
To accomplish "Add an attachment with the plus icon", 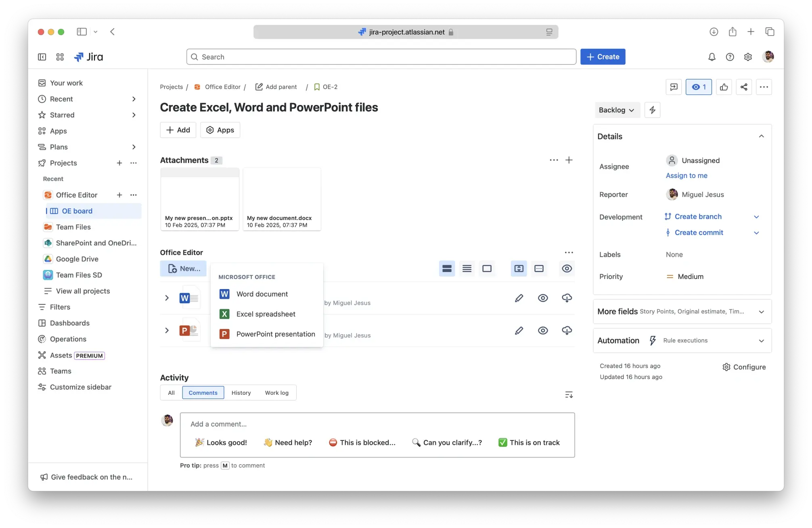I will [x=569, y=160].
